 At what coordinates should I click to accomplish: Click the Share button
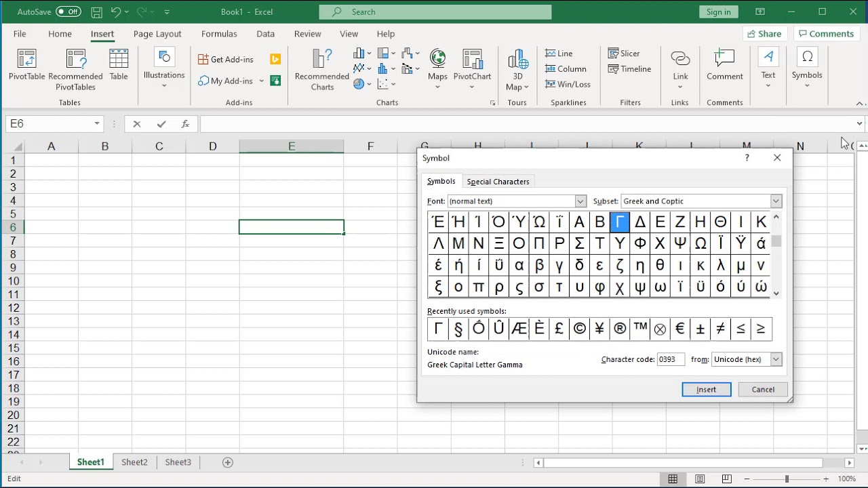pyautogui.click(x=764, y=34)
